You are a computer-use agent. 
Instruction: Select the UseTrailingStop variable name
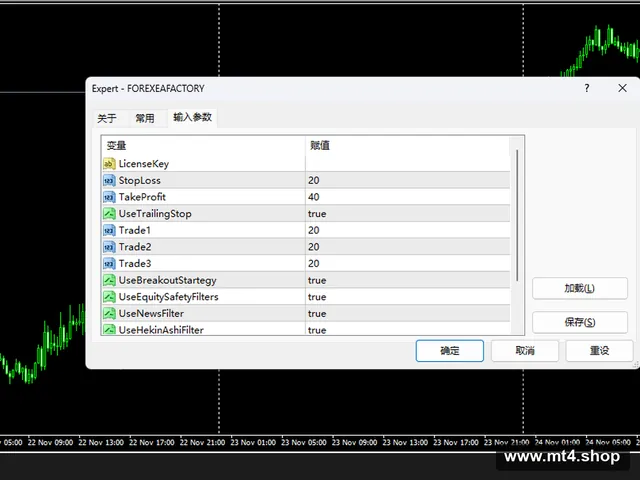(155, 214)
